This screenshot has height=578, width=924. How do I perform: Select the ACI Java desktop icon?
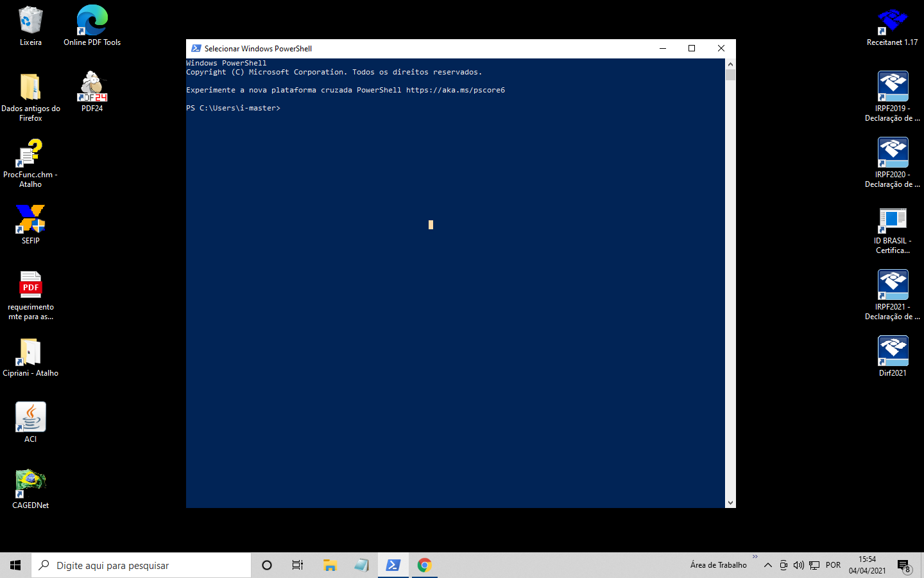click(x=30, y=422)
